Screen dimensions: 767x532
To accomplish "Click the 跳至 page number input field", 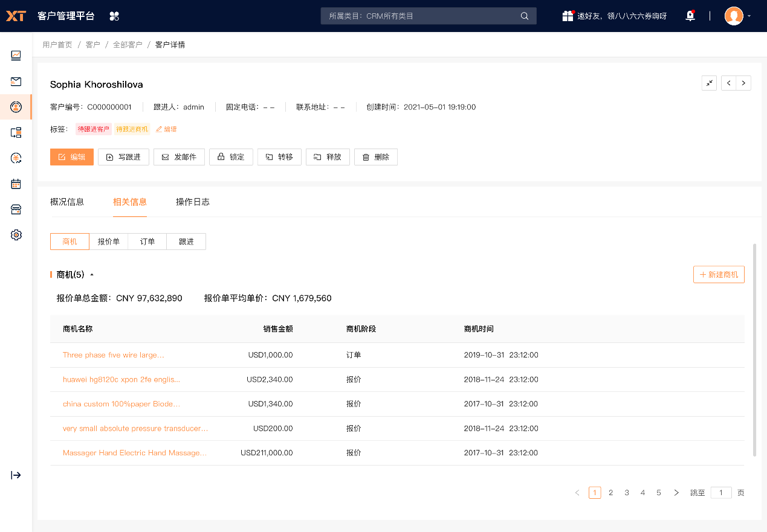I will (720, 493).
